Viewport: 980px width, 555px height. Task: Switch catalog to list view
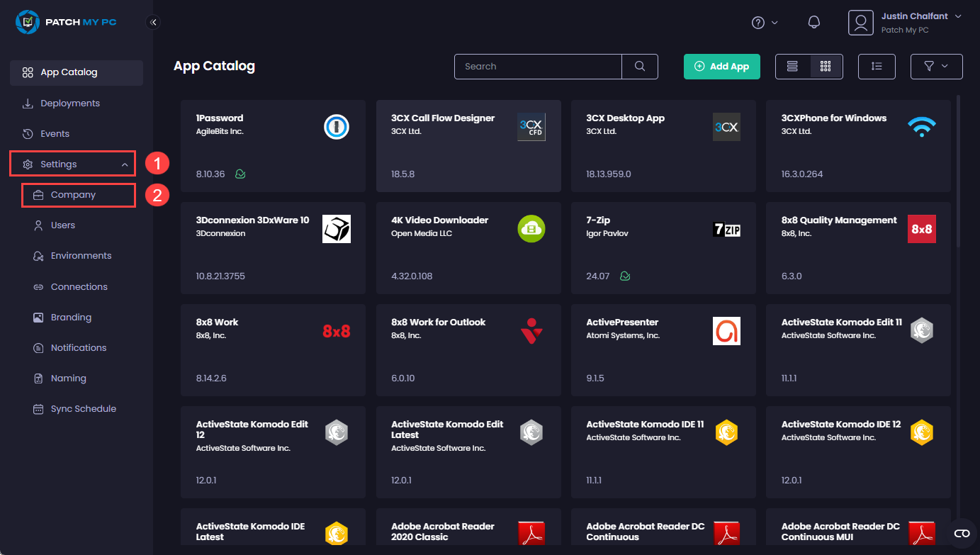point(792,66)
